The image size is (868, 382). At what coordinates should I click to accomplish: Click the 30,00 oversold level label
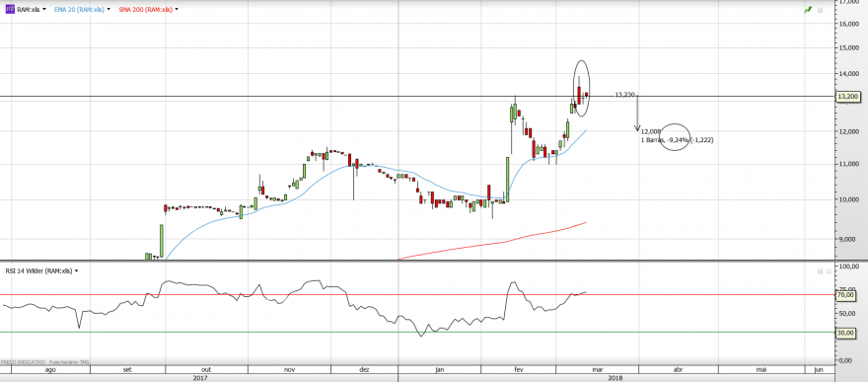(845, 333)
